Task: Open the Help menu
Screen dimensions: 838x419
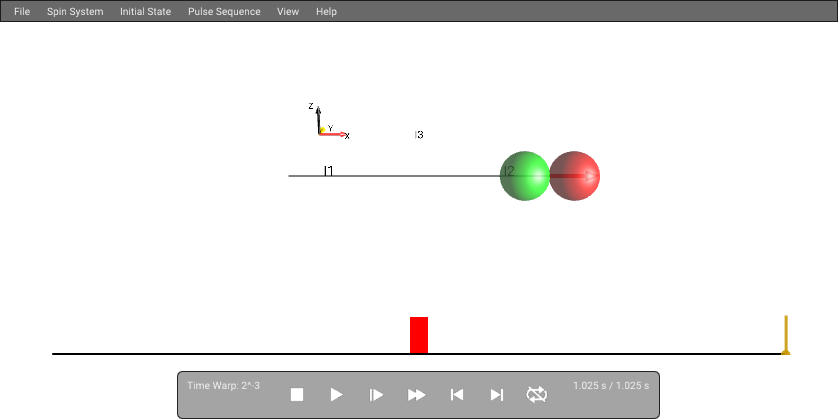Action: click(326, 11)
